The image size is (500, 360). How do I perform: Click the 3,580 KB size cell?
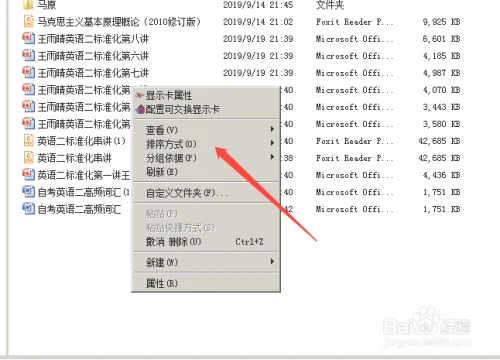(441, 124)
